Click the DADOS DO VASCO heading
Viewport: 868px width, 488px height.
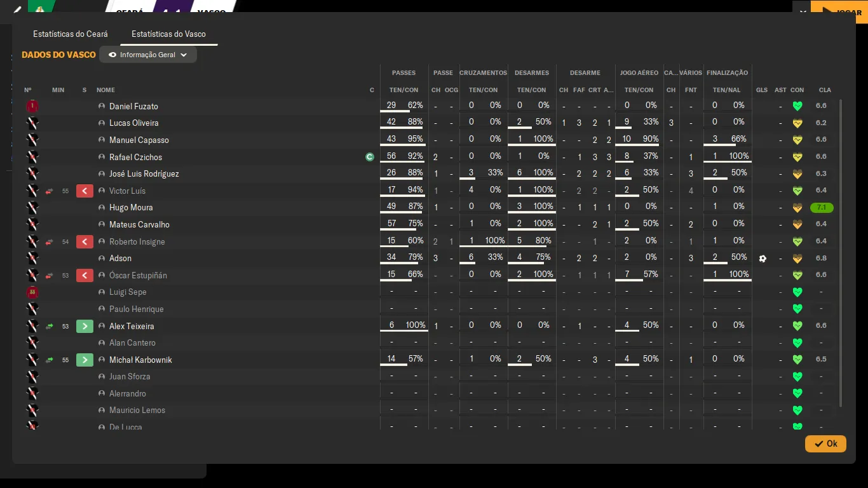58,55
